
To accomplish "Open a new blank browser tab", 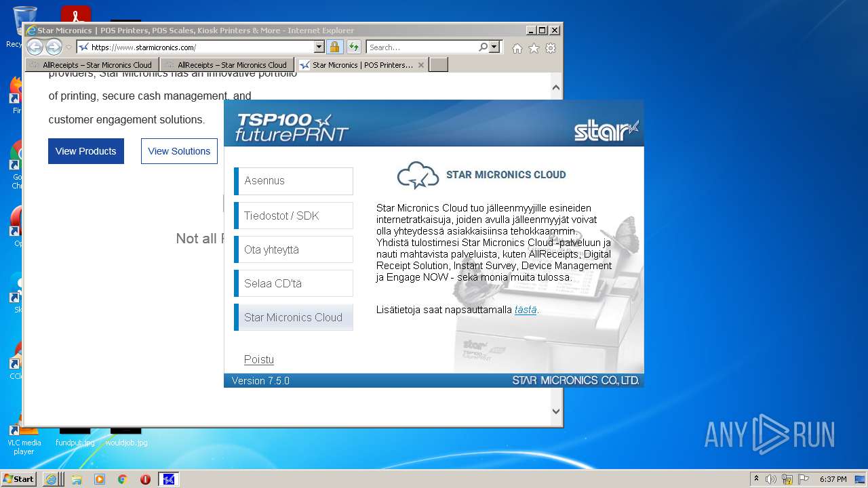I will point(439,65).
